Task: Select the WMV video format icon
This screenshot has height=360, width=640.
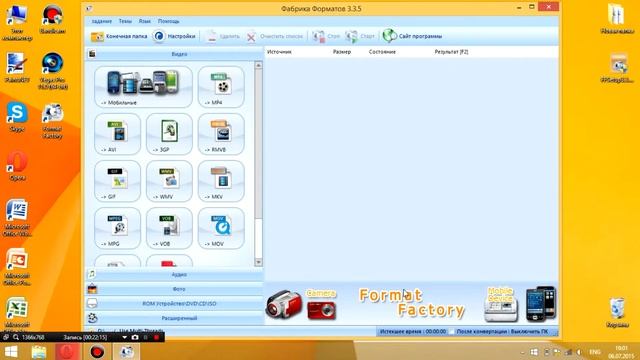Action: tap(169, 181)
